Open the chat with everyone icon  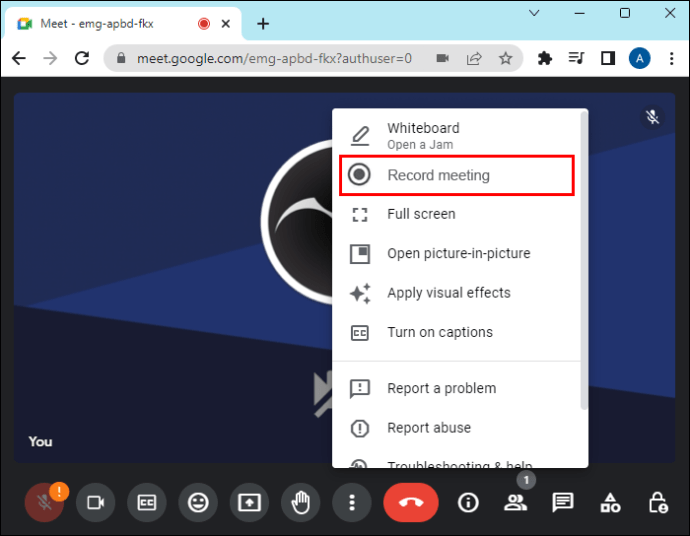563,503
